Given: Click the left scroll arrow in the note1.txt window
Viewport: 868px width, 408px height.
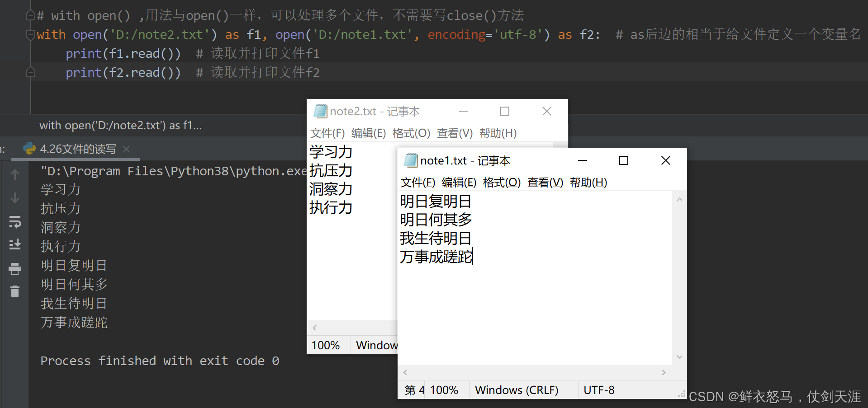Looking at the screenshot, I should (405, 372).
